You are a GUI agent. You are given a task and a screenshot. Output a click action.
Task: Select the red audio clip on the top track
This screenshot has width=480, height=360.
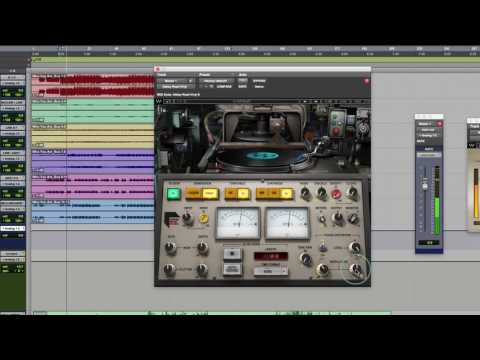[93, 85]
